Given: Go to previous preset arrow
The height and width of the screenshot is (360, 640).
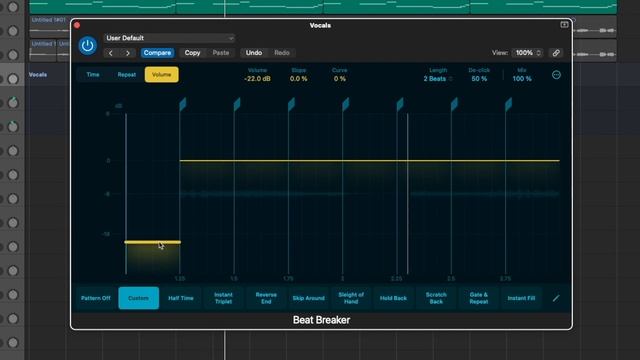Looking at the screenshot, I should 111,53.
